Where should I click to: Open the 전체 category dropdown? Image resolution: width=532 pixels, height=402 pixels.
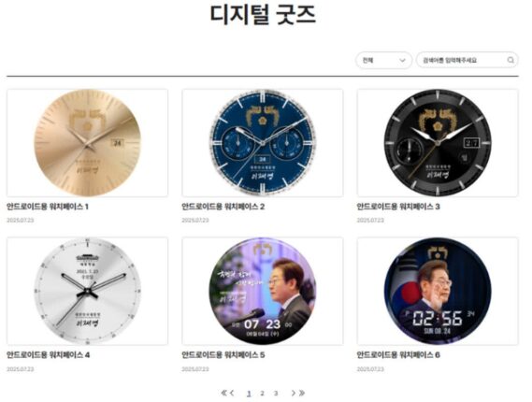[383, 61]
